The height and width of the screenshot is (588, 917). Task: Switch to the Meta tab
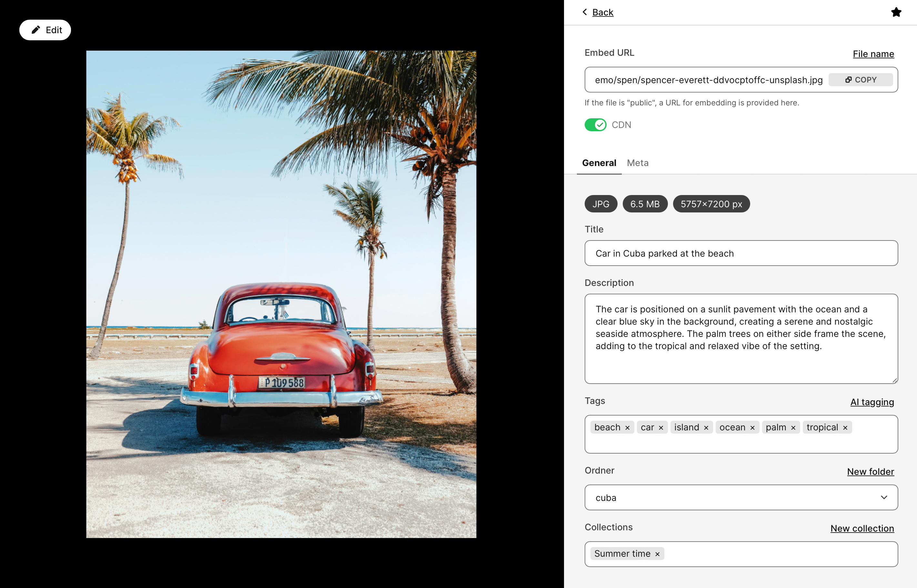point(637,163)
